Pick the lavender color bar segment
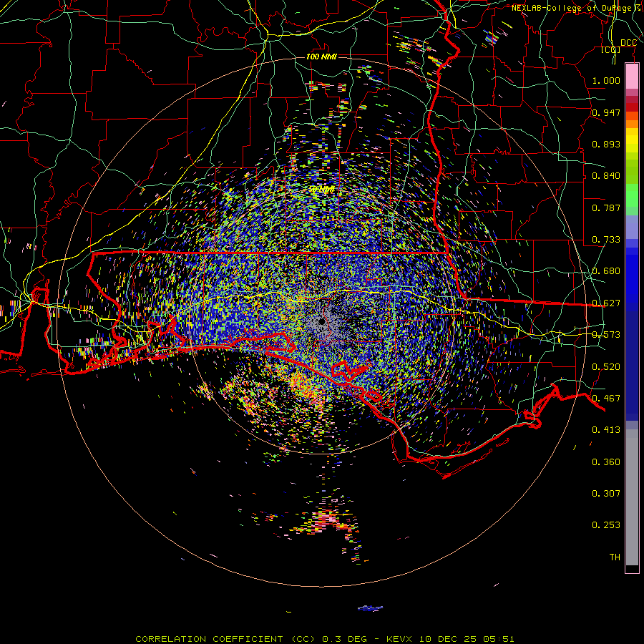The height and width of the screenshot is (644, 644). click(x=632, y=227)
